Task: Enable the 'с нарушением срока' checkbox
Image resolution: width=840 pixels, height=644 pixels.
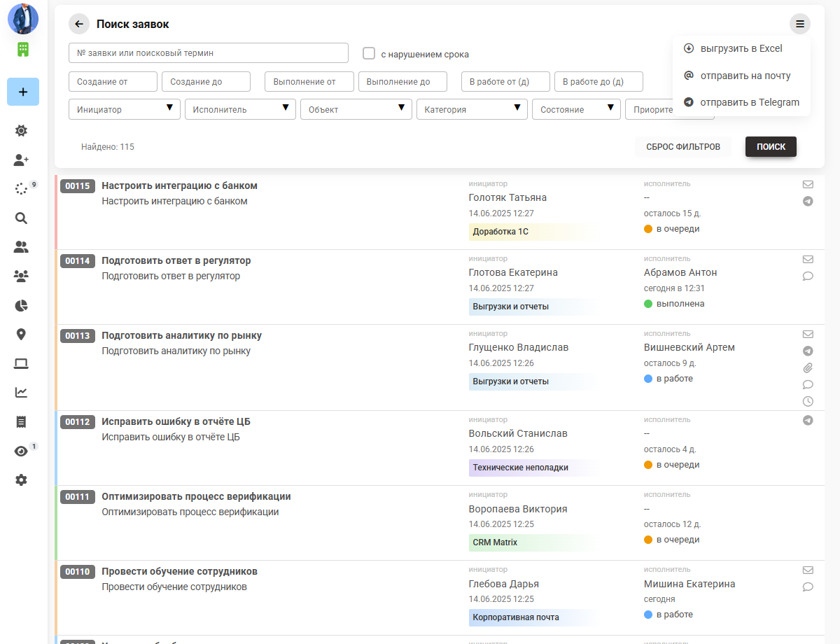Action: pos(369,54)
